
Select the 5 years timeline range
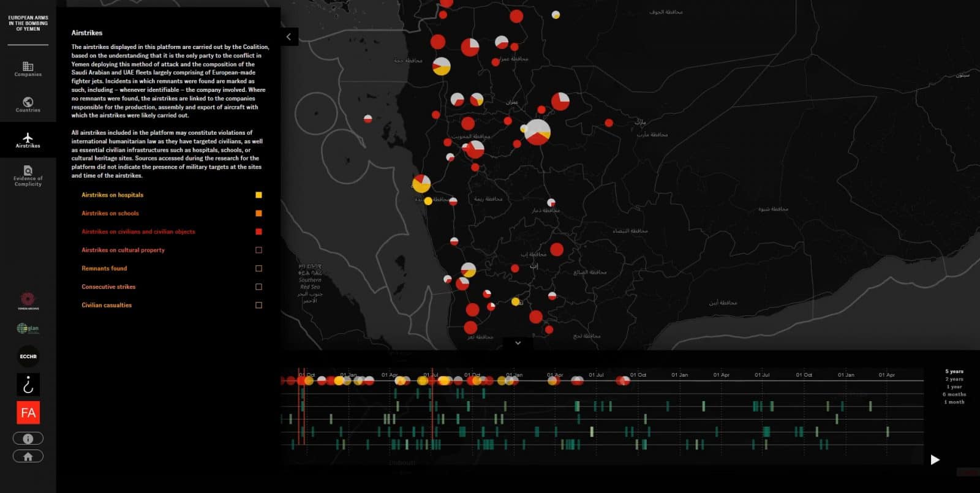coord(954,371)
